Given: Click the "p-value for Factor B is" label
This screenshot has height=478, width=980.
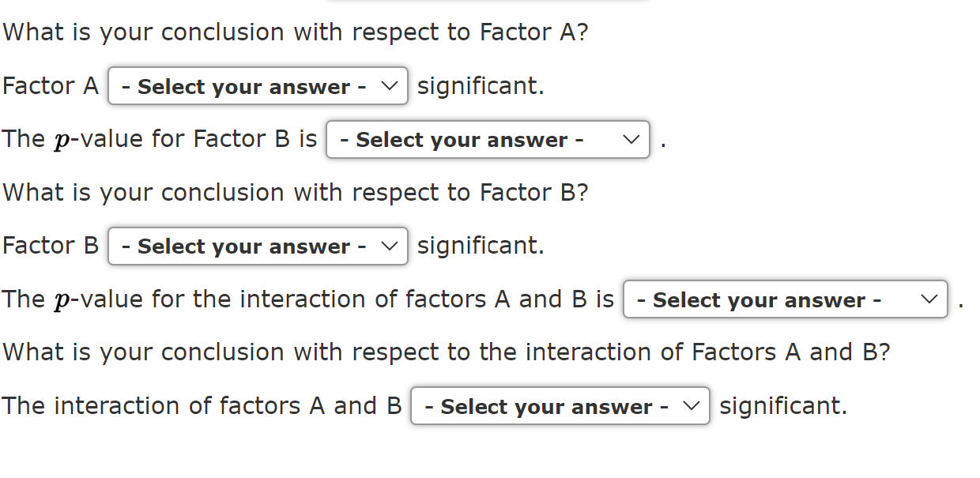Looking at the screenshot, I should pyautogui.click(x=160, y=140).
